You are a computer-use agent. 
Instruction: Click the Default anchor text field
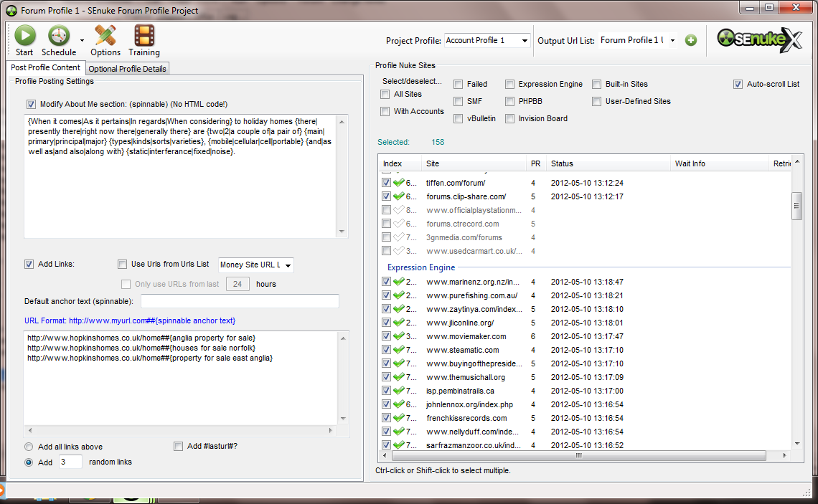click(x=240, y=301)
